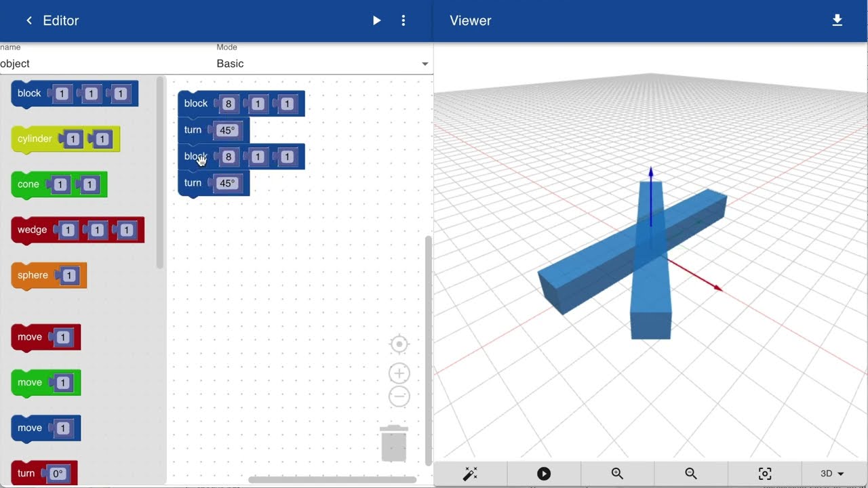The height and width of the screenshot is (488, 868).
Task: Click the top workspace block's 8 value
Action: [229, 104]
